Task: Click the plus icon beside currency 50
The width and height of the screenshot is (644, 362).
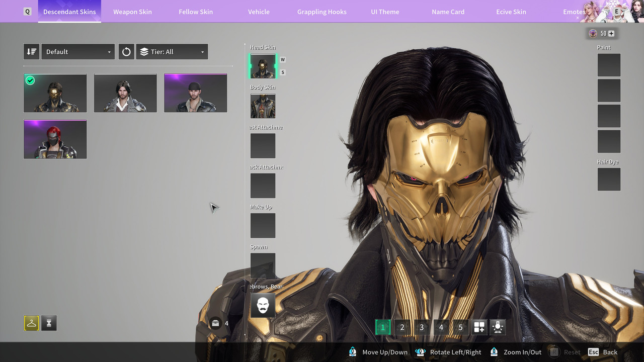Action: pyautogui.click(x=611, y=34)
